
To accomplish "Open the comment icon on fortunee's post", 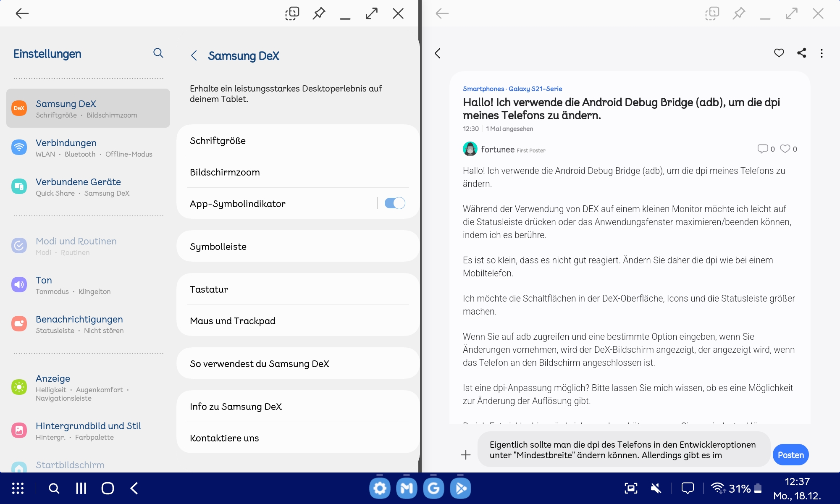I will coord(763,148).
